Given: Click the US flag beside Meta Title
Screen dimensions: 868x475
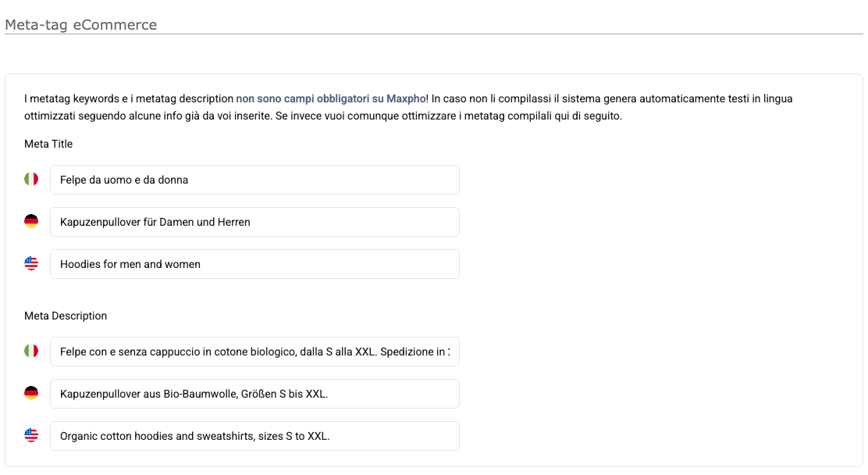Looking at the screenshot, I should point(31,263).
